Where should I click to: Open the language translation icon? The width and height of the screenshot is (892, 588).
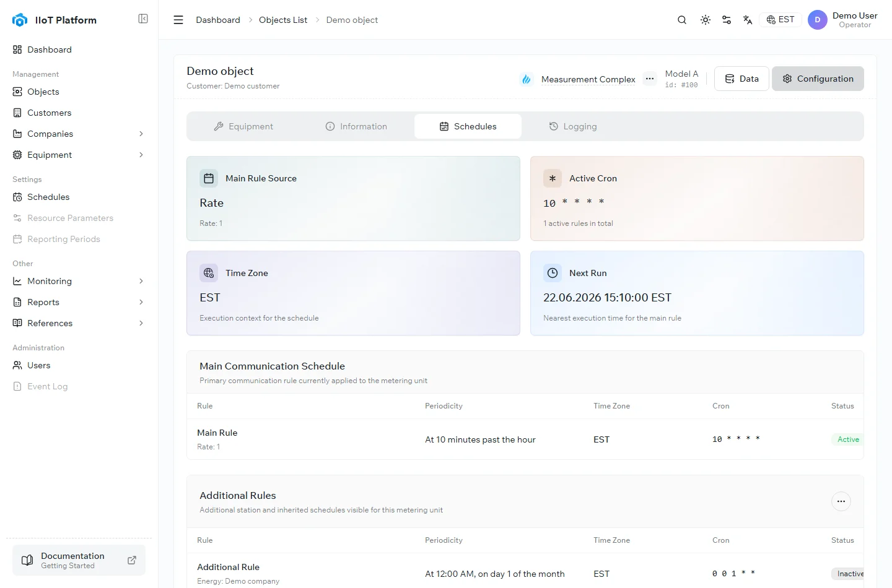[748, 20]
